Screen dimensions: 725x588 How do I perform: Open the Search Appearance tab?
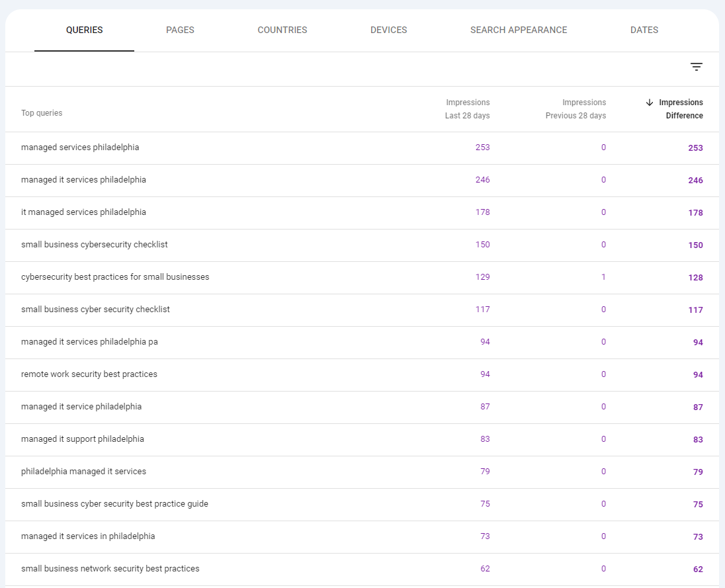point(519,30)
